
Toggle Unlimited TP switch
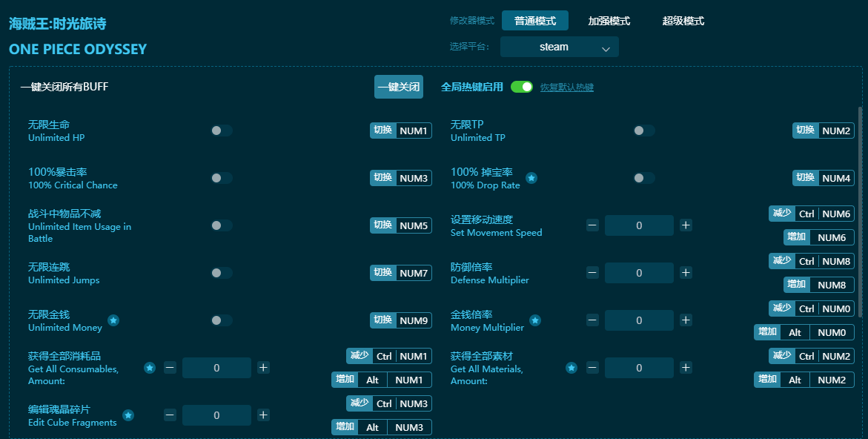(644, 131)
